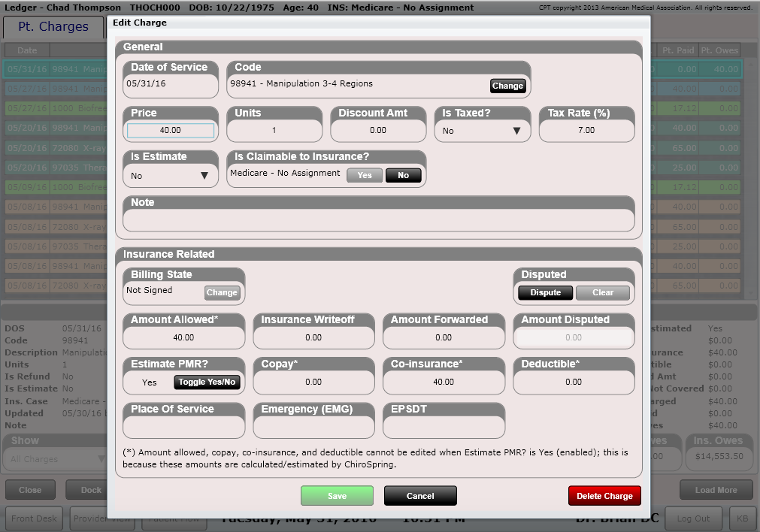Delete this charge

[x=604, y=496]
